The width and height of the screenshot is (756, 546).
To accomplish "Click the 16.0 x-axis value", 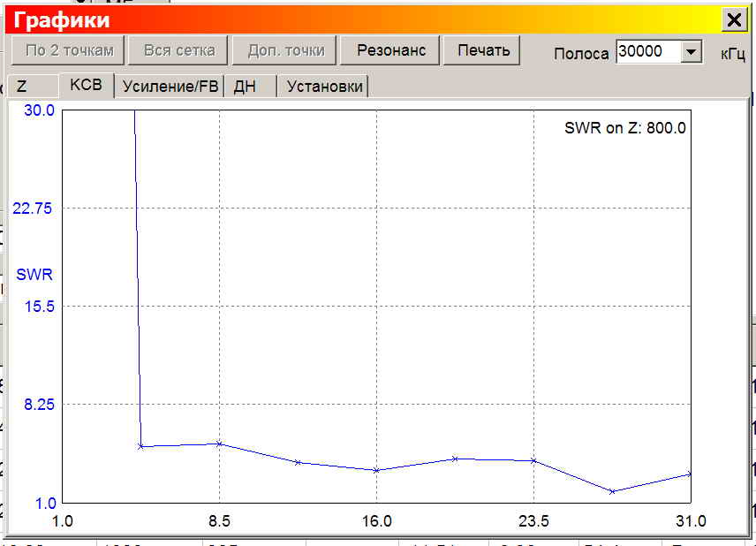I will [376, 521].
